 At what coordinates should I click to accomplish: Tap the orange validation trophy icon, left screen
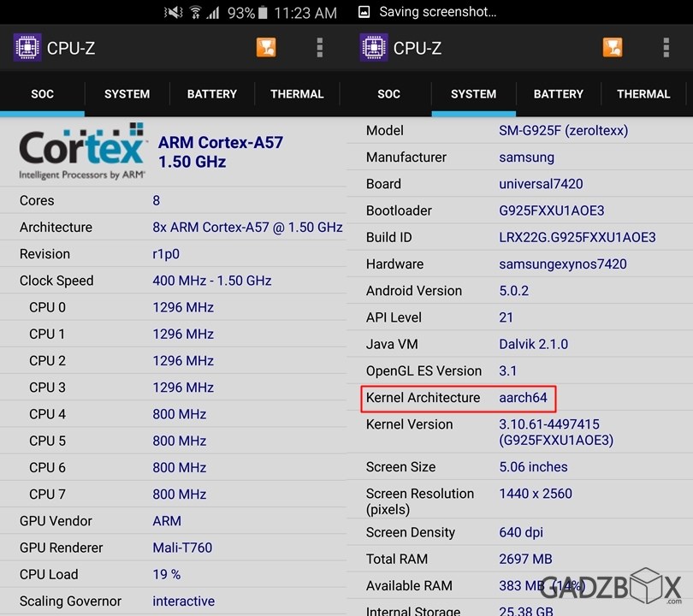coord(266,47)
